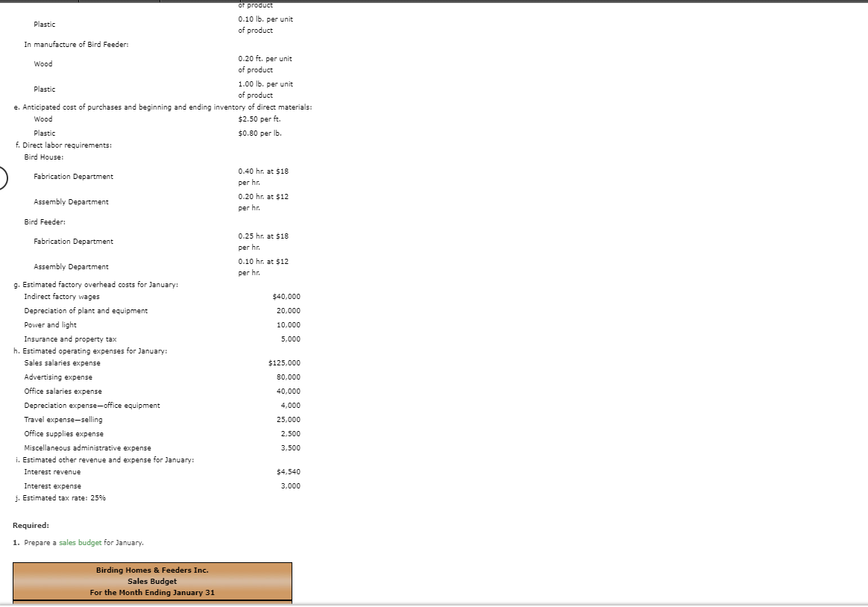Select the 3,500 miscellaneous value
868x607 pixels.
291,448
